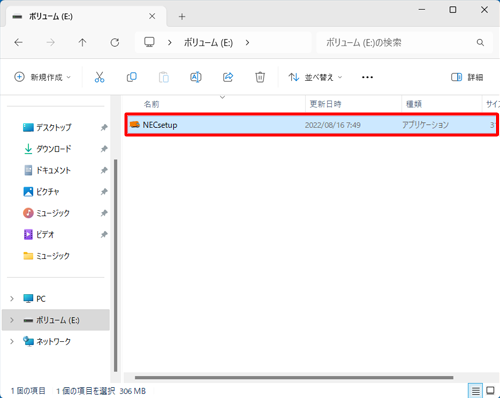This screenshot has width=500, height=398.
Task: Maximize the Explorer window
Action: coord(453,10)
